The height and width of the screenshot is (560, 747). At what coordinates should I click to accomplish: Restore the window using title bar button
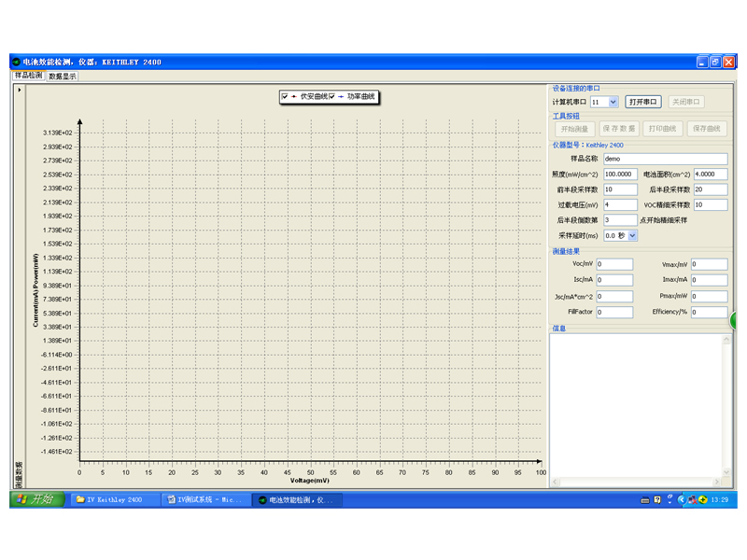tap(715, 62)
